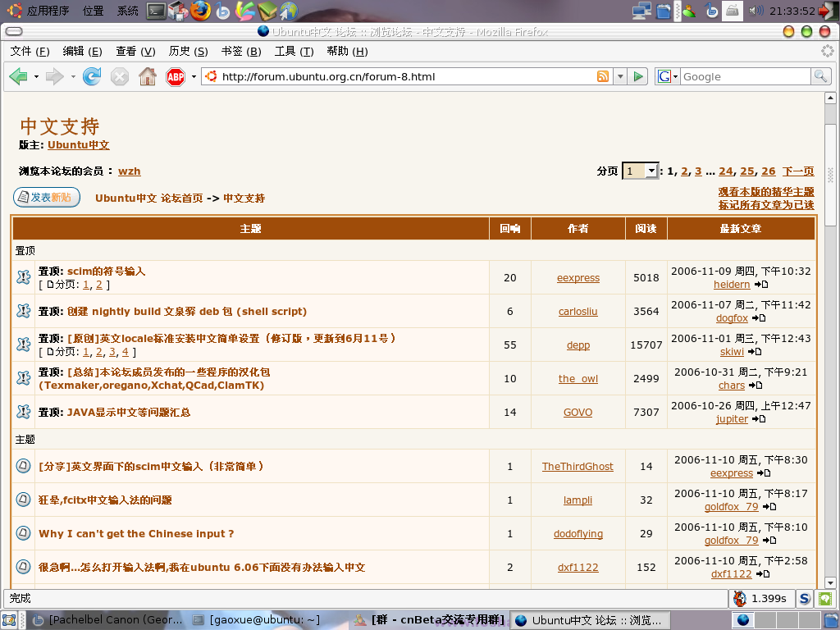Click the page's vertical scrollbar down arrow
The height and width of the screenshot is (630, 840).
tap(830, 582)
